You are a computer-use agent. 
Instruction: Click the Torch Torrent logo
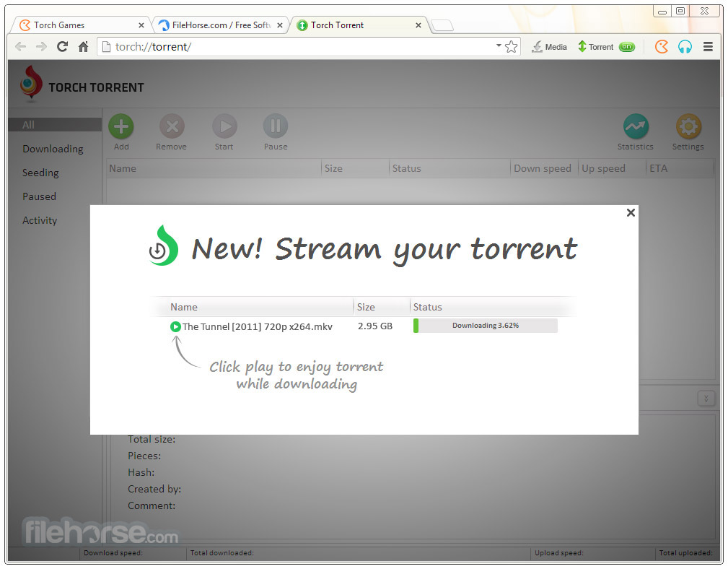[82, 84]
